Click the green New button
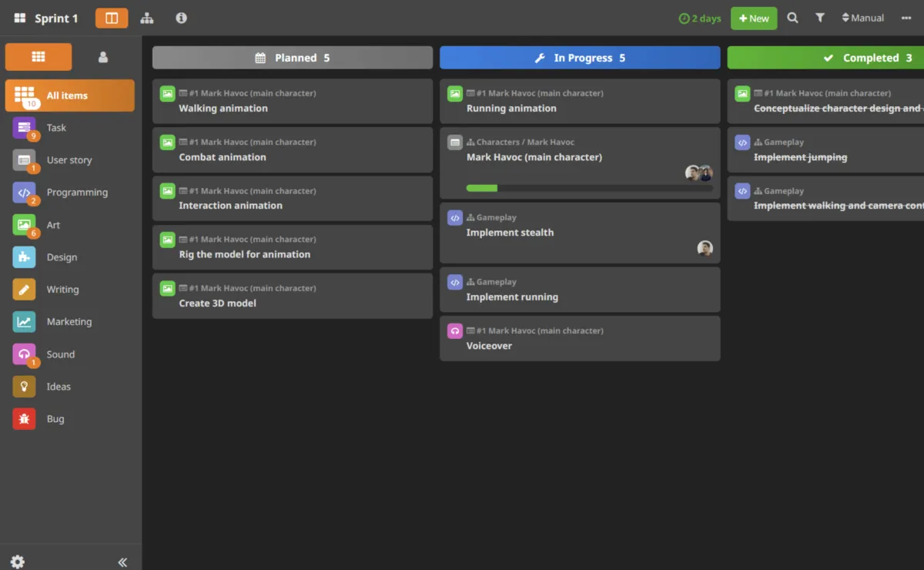 click(753, 18)
